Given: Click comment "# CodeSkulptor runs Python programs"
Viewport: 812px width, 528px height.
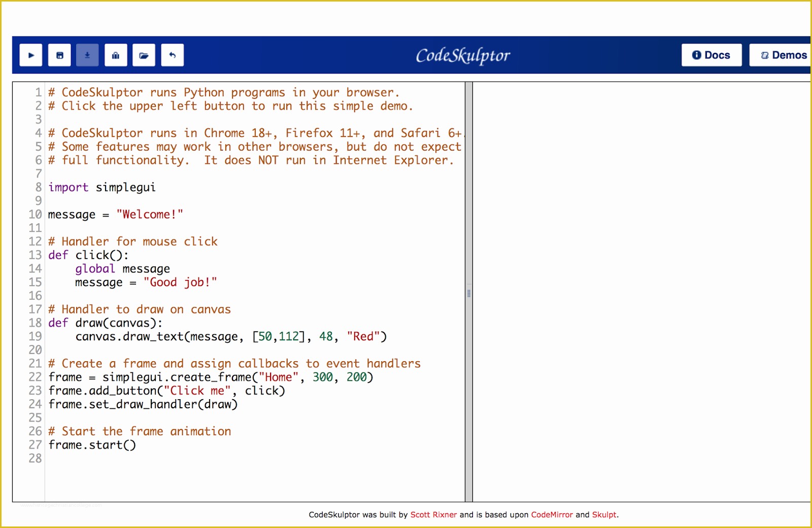Looking at the screenshot, I should click(224, 92).
